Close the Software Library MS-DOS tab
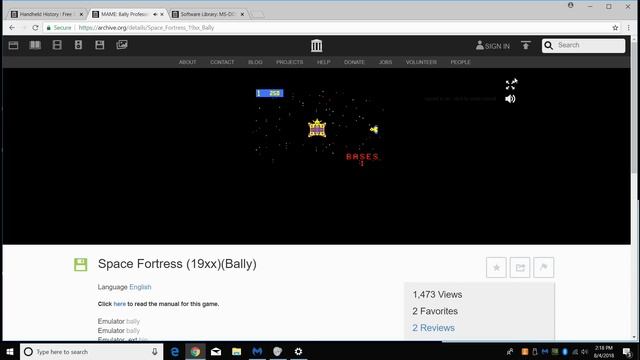640x360 pixels. (242, 14)
